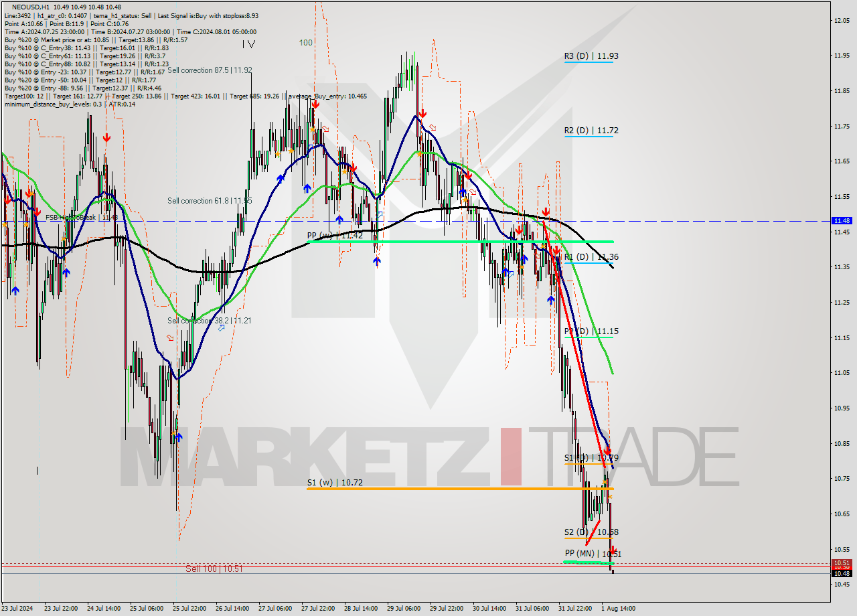
Task: Click the Target100: 12 targets line
Action: [185, 96]
